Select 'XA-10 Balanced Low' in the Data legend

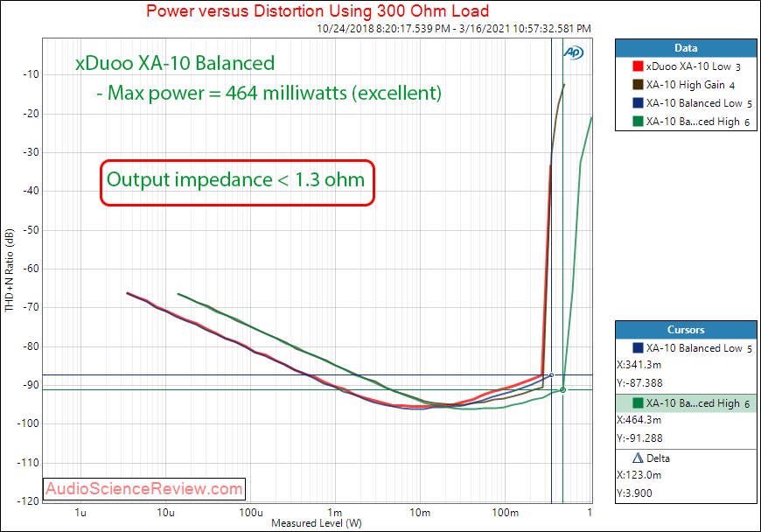(687, 103)
